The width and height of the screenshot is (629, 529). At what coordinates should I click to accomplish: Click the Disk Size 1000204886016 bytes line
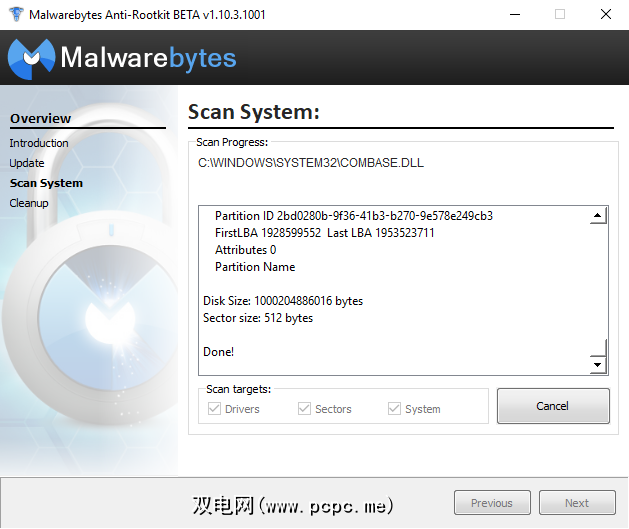click(283, 301)
